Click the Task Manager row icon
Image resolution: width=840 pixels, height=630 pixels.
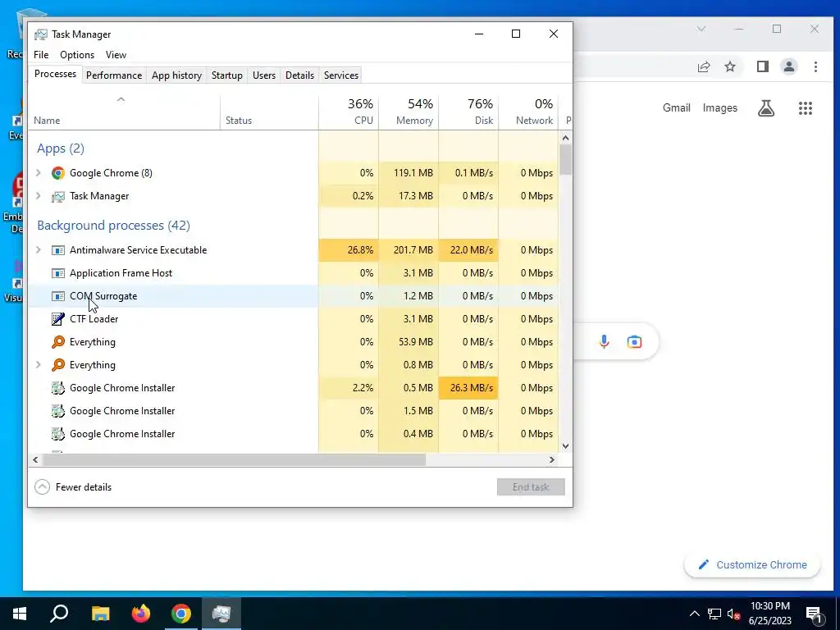point(58,197)
